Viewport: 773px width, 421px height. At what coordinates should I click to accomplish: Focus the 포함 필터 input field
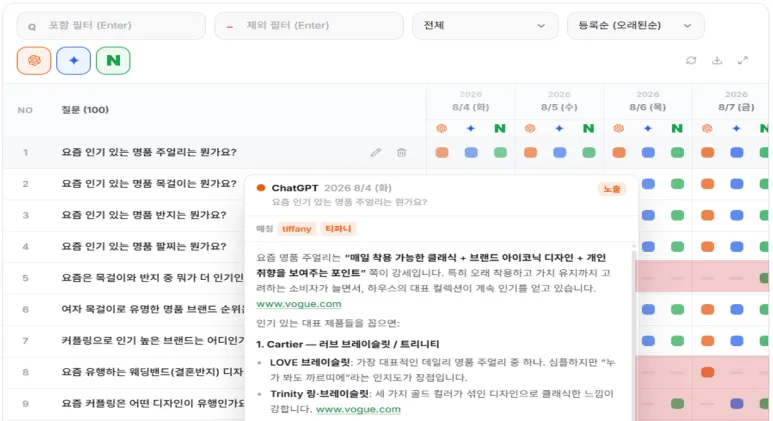click(x=111, y=26)
